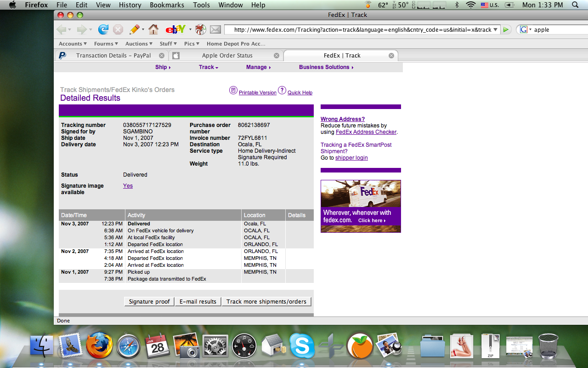Click the FedEx truck advertisement banner
Image resolution: width=588 pixels, height=368 pixels.
coord(361,206)
